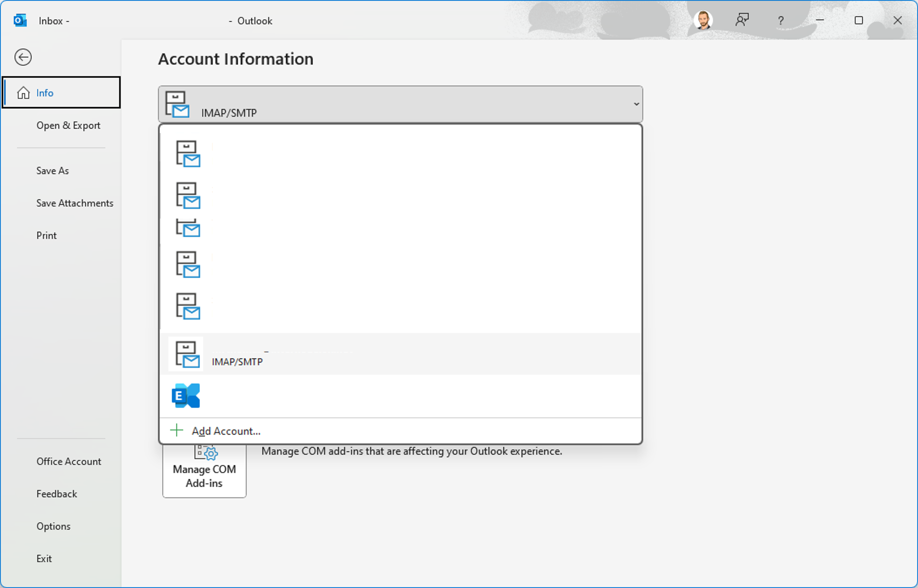Open Help with the question mark
Screen dimensions: 918x588
tap(781, 20)
